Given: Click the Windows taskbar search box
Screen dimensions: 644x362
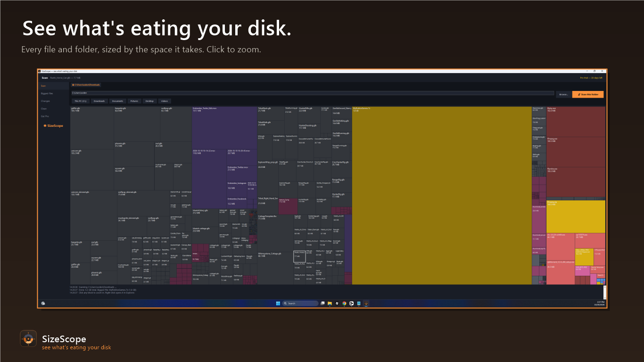Looking at the screenshot, I should (301, 303).
